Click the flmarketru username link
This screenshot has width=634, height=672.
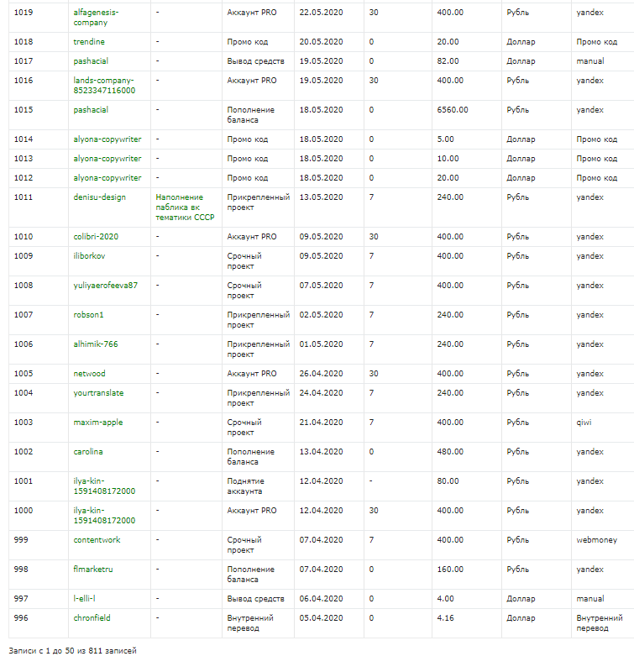point(92,570)
